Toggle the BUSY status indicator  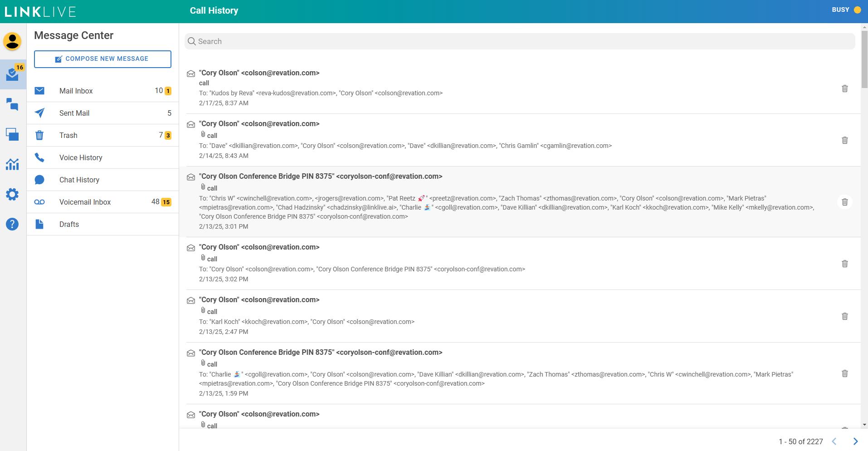pos(846,10)
